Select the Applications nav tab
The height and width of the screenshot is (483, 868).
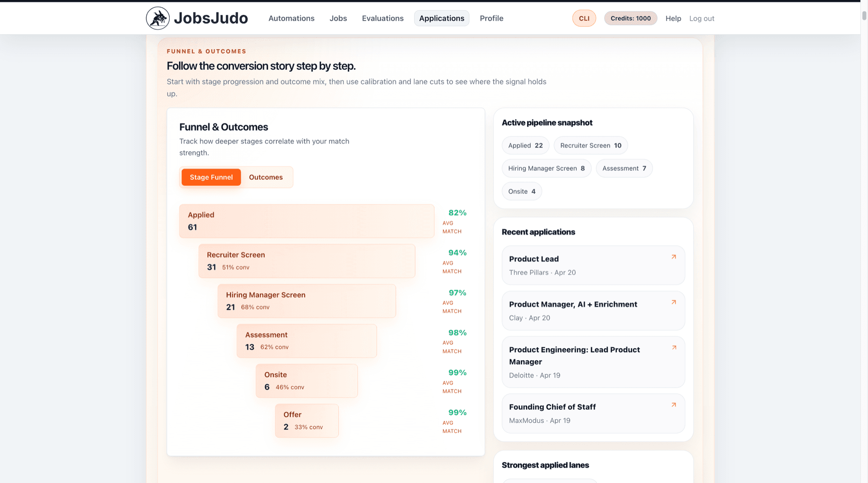(441, 18)
